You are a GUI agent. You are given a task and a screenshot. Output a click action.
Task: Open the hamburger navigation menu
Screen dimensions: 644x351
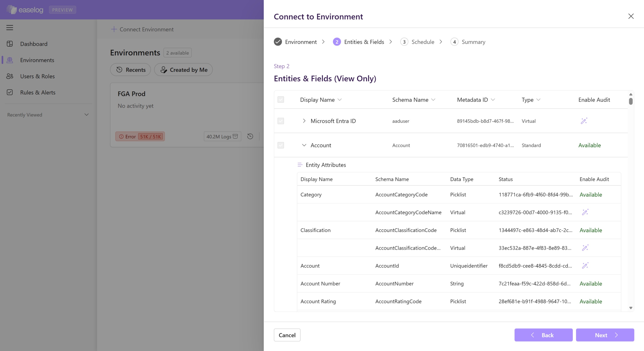[9, 28]
